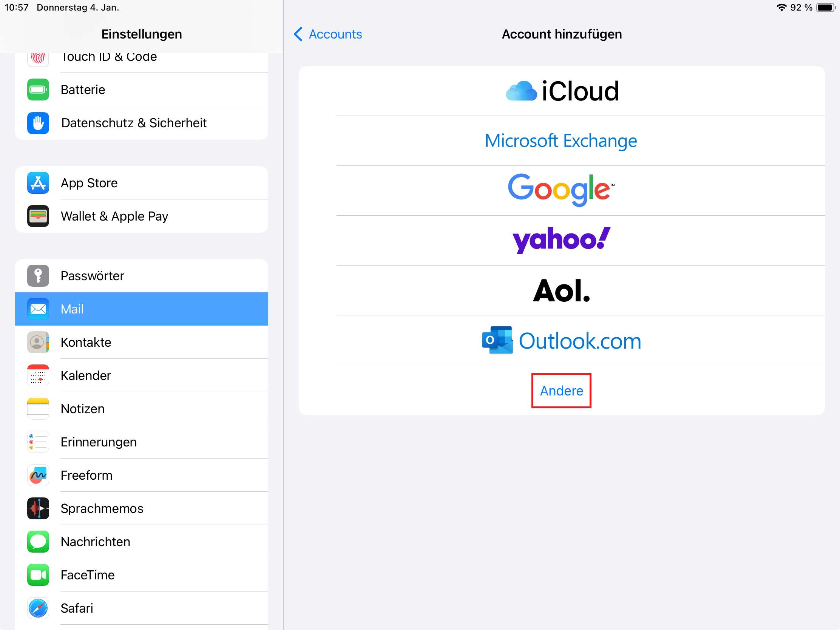Tap the Sprachmemos waveform icon
Image resolution: width=840 pixels, height=630 pixels.
38,508
